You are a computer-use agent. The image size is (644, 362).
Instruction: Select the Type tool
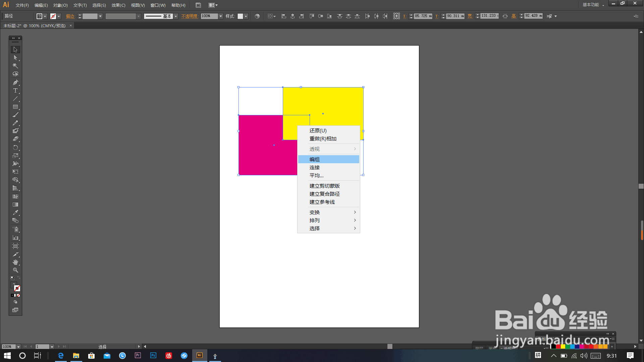[15, 90]
